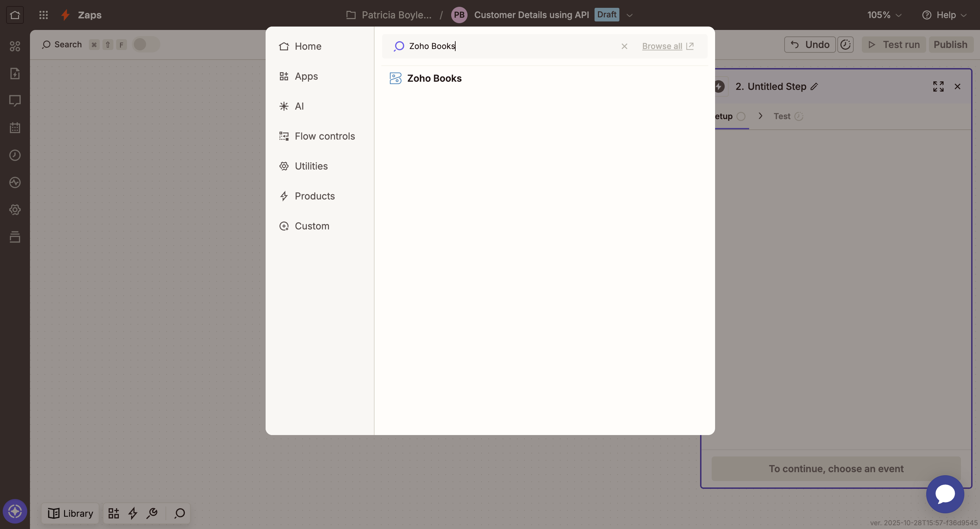The width and height of the screenshot is (980, 529).
Task: Click the Browse all link
Action: (662, 46)
